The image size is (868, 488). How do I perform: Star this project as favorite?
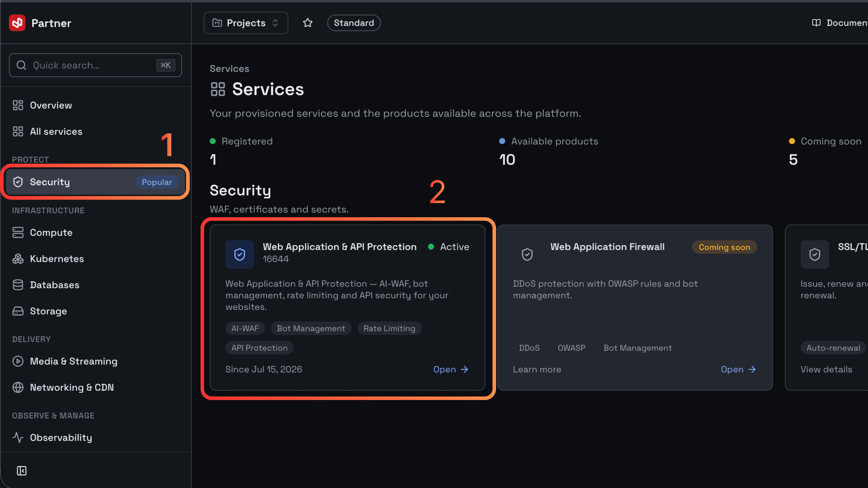(x=308, y=23)
